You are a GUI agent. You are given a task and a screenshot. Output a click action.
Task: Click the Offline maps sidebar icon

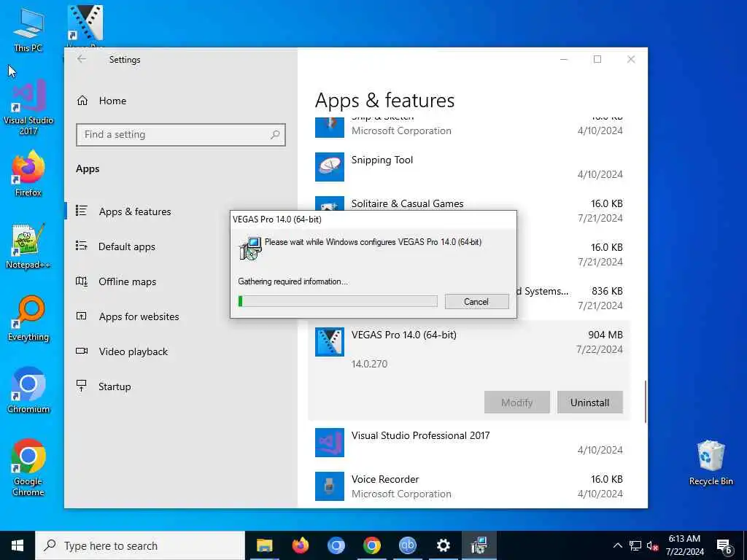pos(82,281)
